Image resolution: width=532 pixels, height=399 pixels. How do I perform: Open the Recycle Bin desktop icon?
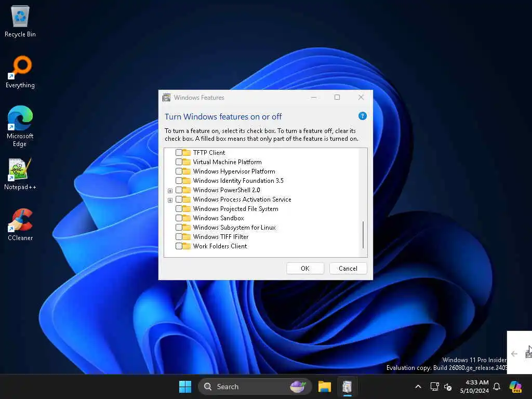click(20, 21)
